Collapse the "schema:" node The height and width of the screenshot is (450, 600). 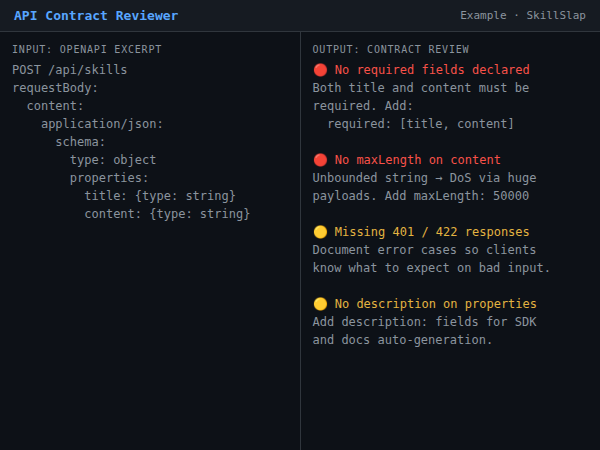(x=81, y=142)
